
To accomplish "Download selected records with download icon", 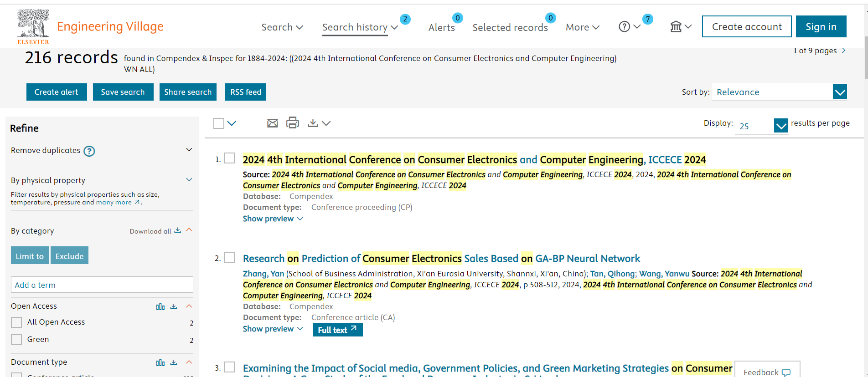I will 313,123.
